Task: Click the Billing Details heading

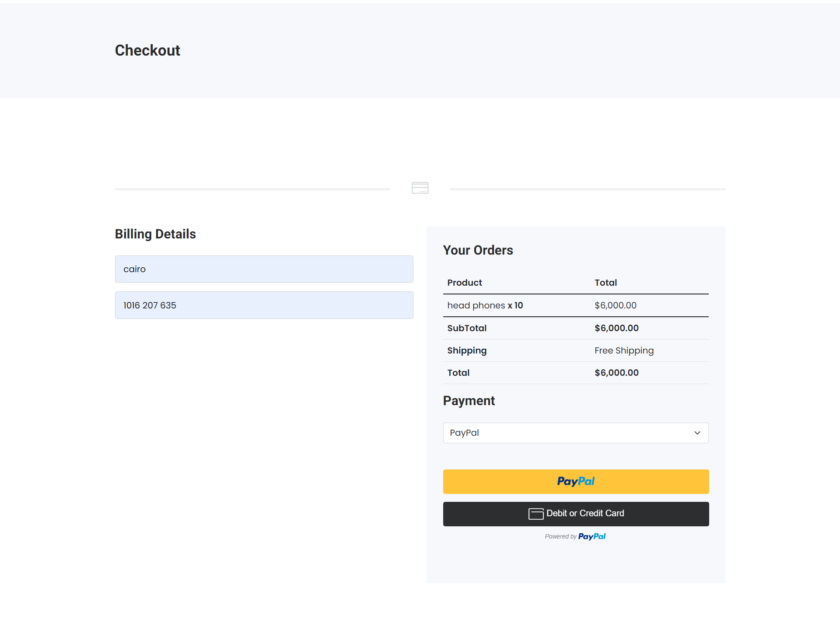Action: tap(155, 233)
